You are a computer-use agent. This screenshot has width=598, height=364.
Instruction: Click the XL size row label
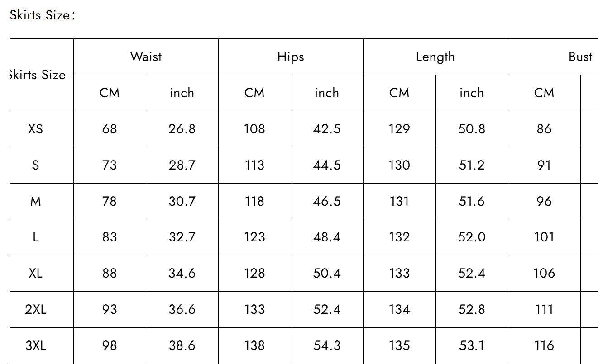pos(35,274)
